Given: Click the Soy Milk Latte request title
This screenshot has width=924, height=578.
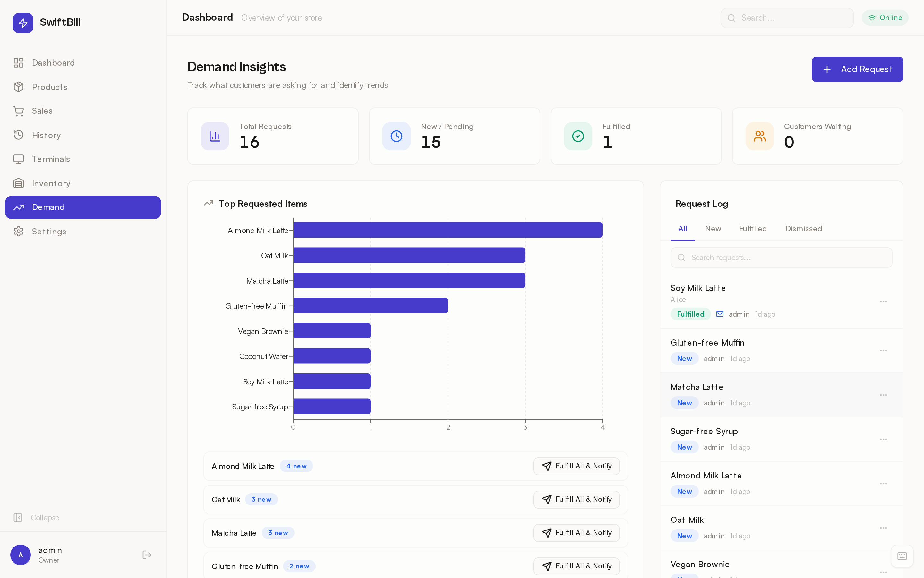Looking at the screenshot, I should tap(698, 288).
